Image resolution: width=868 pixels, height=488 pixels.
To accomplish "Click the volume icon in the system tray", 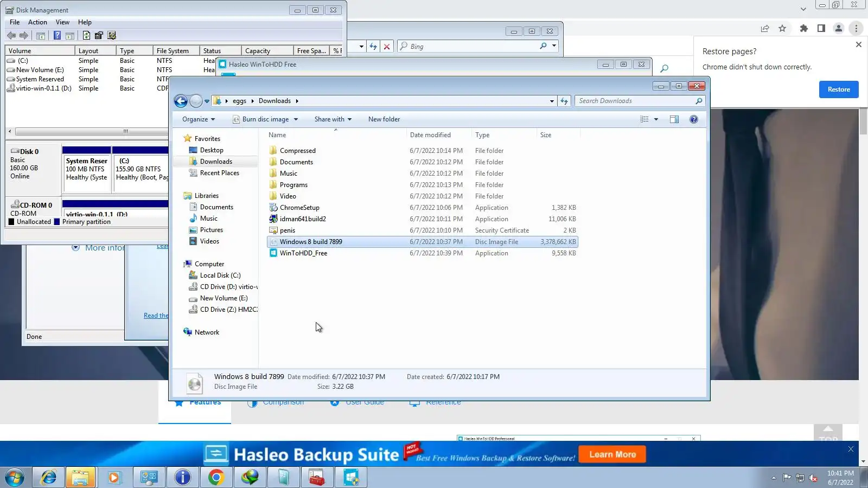I will pos(813,478).
